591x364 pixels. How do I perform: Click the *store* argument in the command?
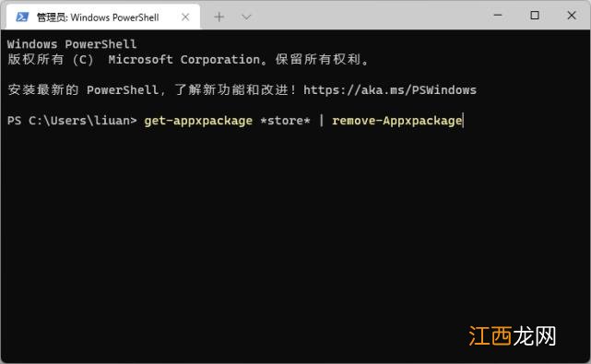click(285, 121)
